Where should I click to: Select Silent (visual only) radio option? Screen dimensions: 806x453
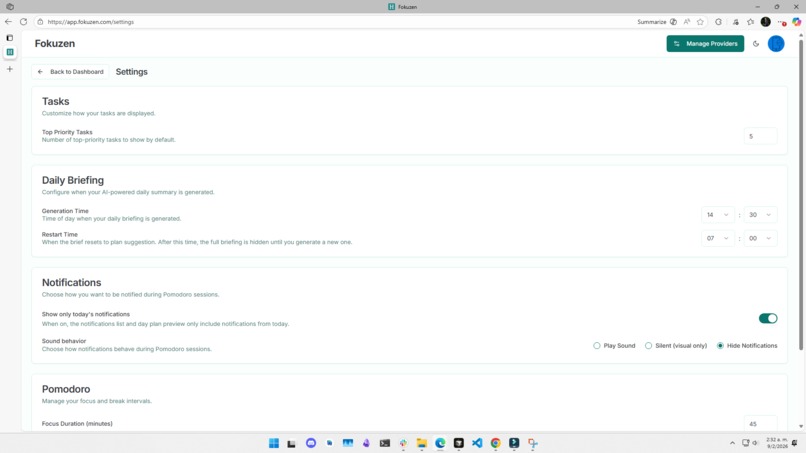pyautogui.click(x=648, y=346)
